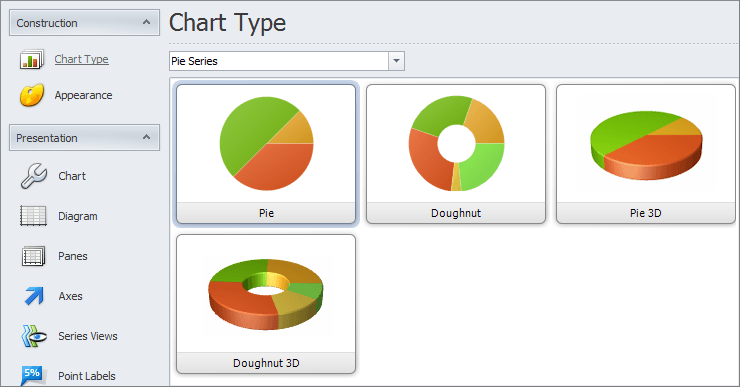Open the Series Views page label
The image size is (740, 387).
88,336
